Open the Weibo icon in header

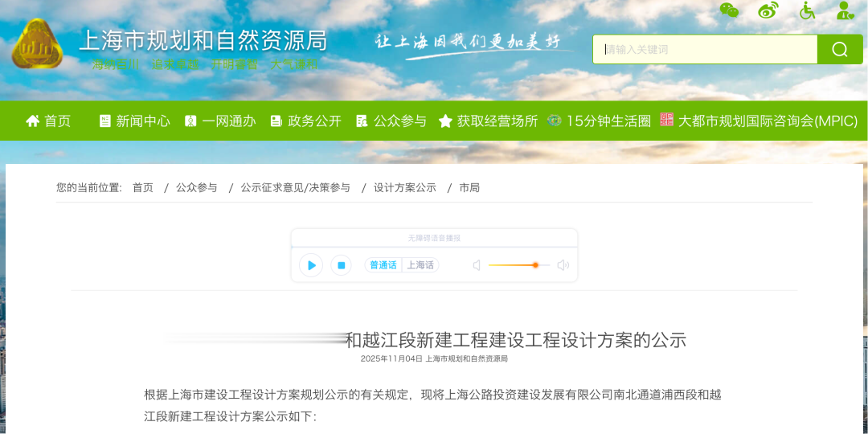(768, 10)
